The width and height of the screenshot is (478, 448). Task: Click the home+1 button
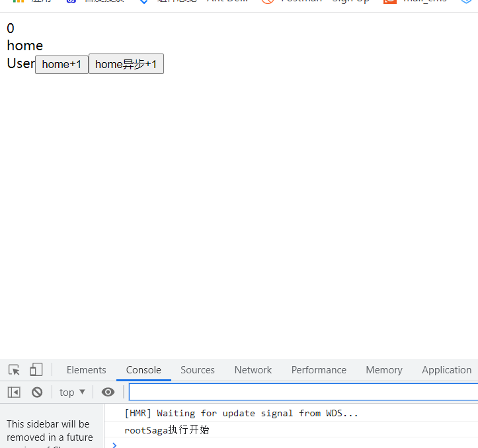pos(61,64)
